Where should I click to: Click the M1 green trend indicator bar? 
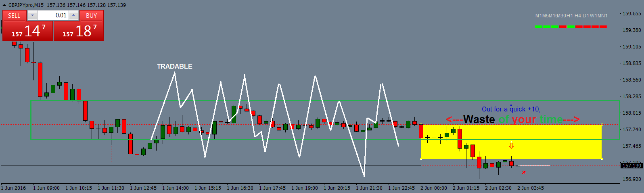tap(539, 27)
